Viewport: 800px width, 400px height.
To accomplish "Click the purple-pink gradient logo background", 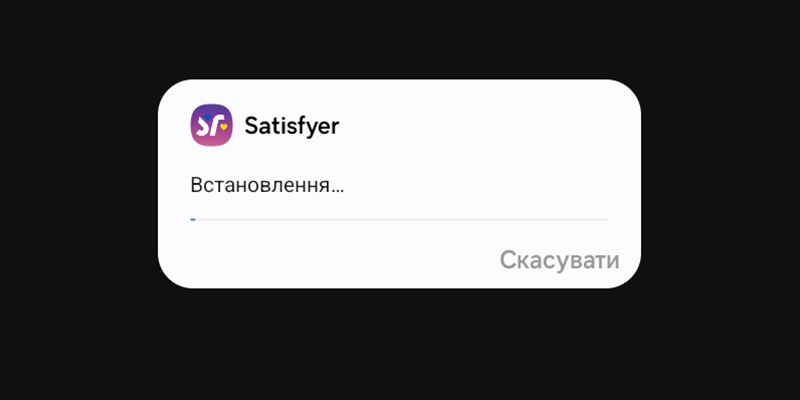I will 212,140.
